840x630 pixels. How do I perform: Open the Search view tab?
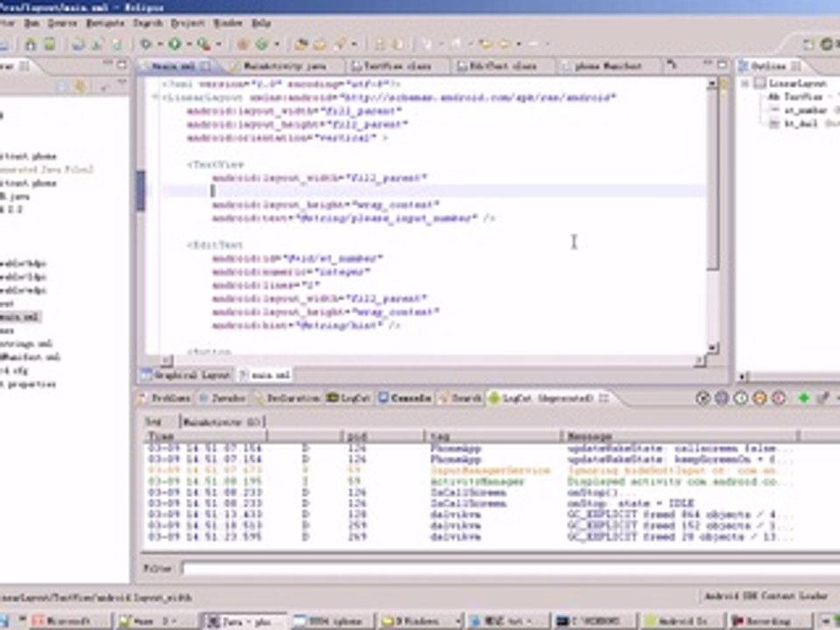pyautogui.click(x=460, y=398)
